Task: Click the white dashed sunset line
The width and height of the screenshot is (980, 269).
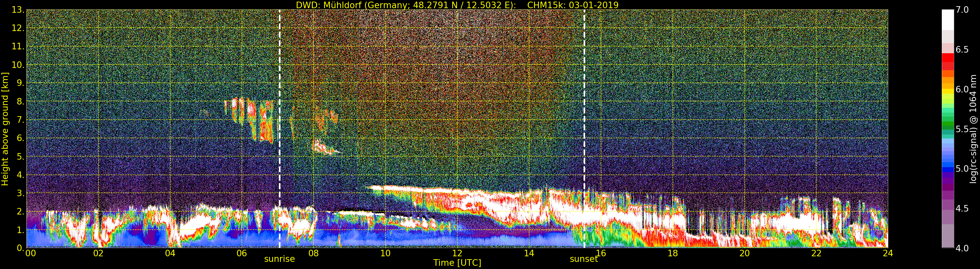Action: tap(584, 129)
